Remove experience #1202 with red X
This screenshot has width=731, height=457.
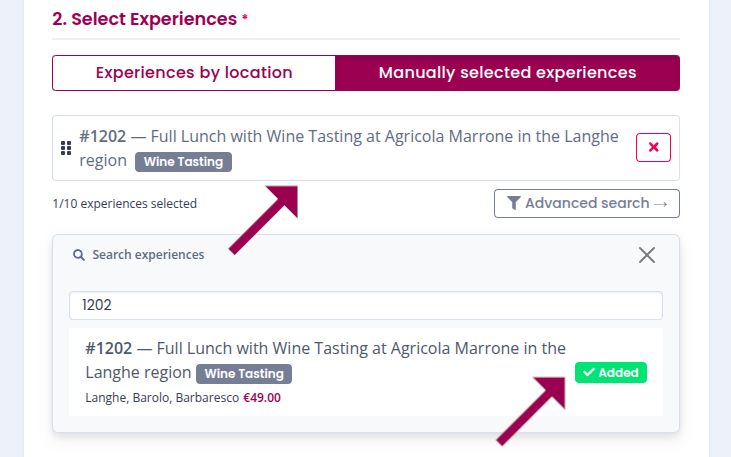(653, 147)
